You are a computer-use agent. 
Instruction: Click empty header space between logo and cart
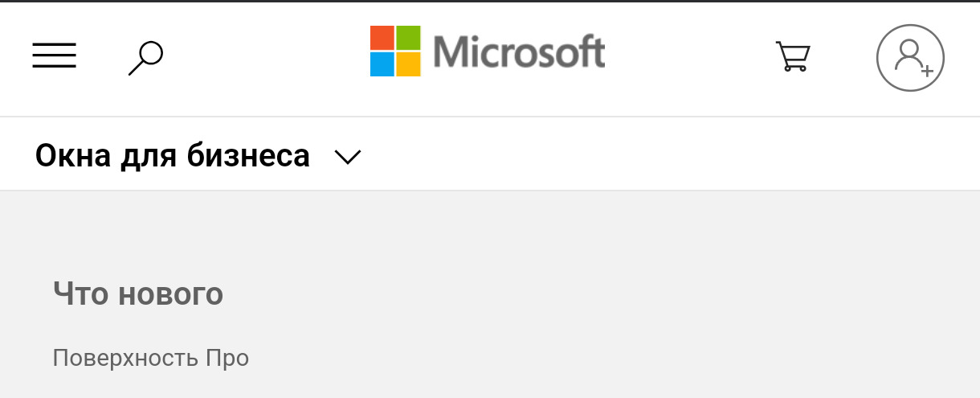coord(691,58)
